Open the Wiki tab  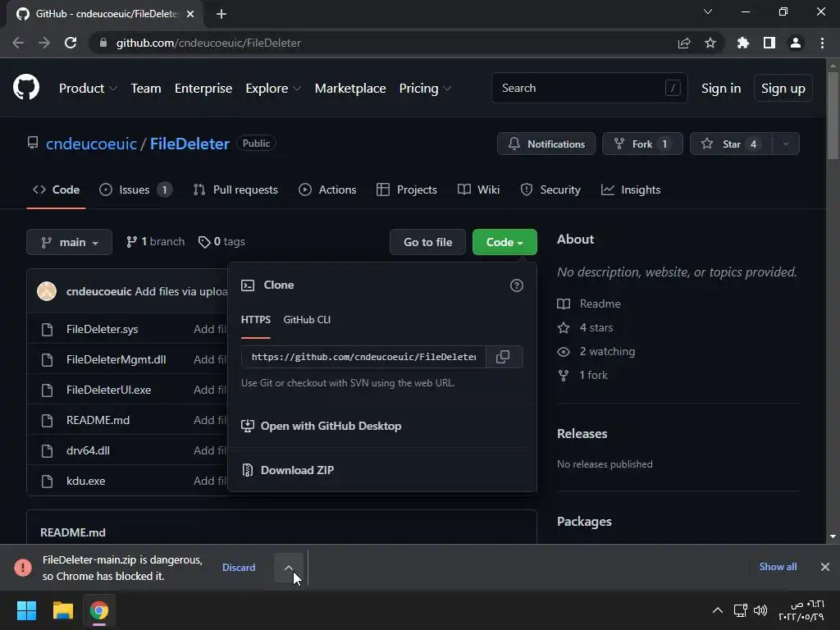coord(478,189)
